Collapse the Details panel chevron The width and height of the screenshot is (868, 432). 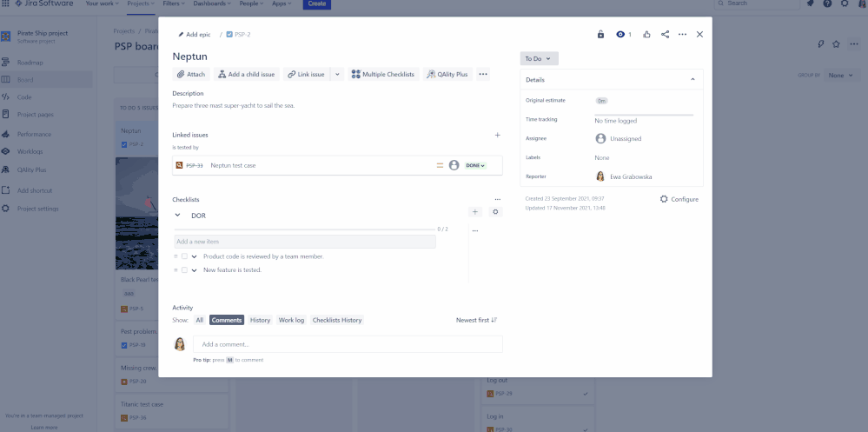[692, 80]
